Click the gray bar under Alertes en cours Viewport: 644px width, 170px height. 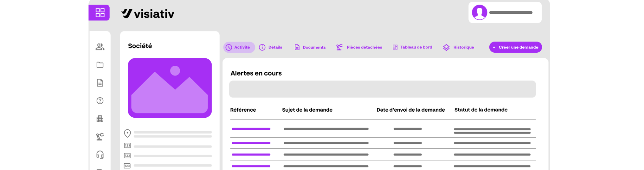click(x=382, y=89)
